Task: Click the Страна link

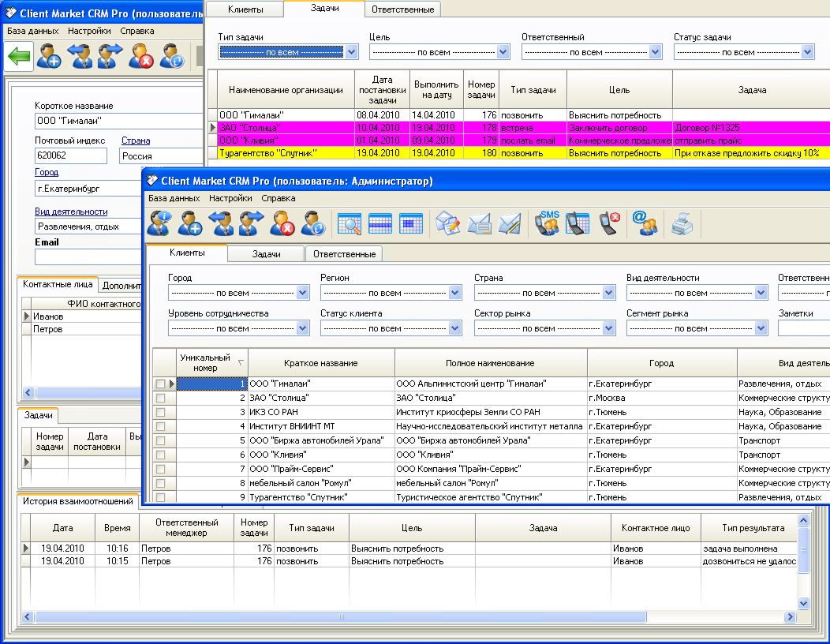Action: tap(136, 140)
